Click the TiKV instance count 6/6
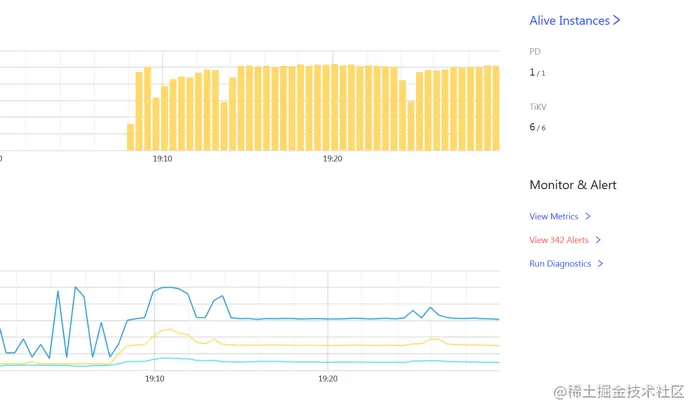The image size is (698, 413). 537,127
